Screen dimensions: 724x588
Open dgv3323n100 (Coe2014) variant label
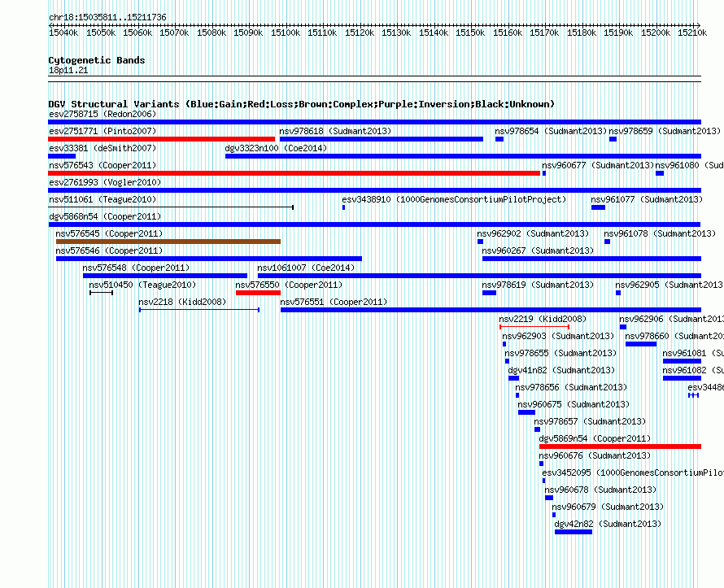coord(276,148)
